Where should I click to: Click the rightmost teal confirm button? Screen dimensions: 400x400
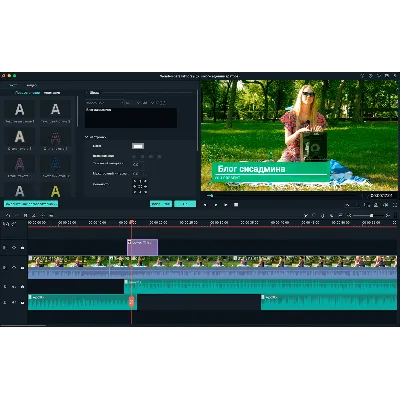click(x=185, y=204)
